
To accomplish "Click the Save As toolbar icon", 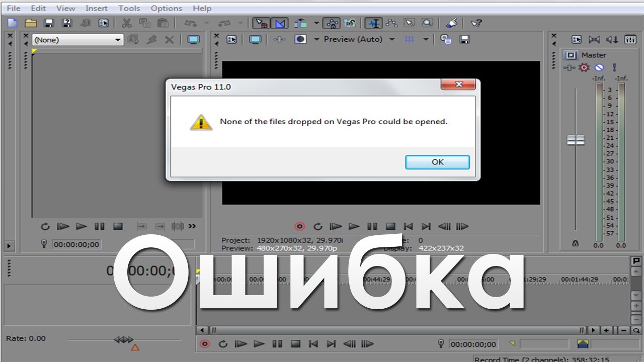I will tap(66, 23).
